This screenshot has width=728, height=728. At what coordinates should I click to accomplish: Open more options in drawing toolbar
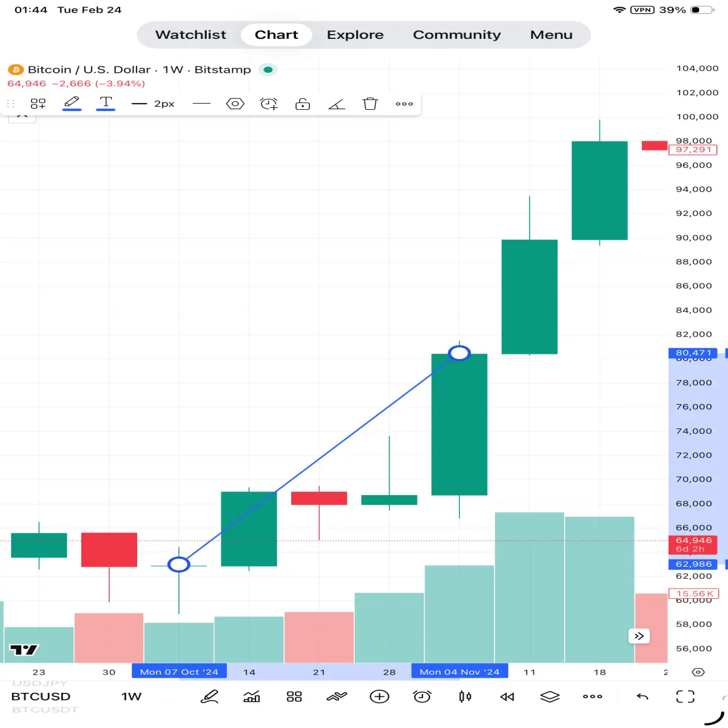(x=404, y=104)
